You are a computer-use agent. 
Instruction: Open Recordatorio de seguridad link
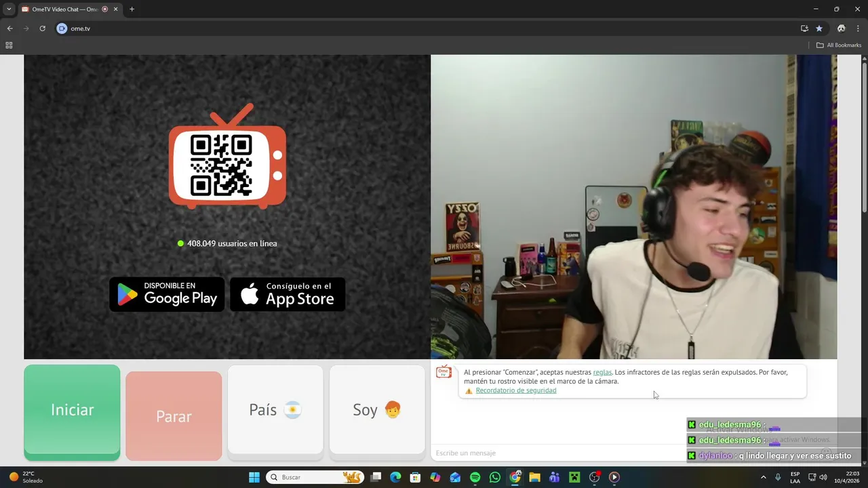[515, 390]
